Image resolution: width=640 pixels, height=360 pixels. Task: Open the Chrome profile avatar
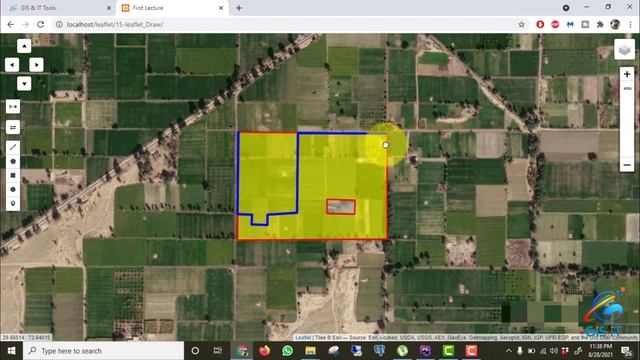(x=615, y=24)
